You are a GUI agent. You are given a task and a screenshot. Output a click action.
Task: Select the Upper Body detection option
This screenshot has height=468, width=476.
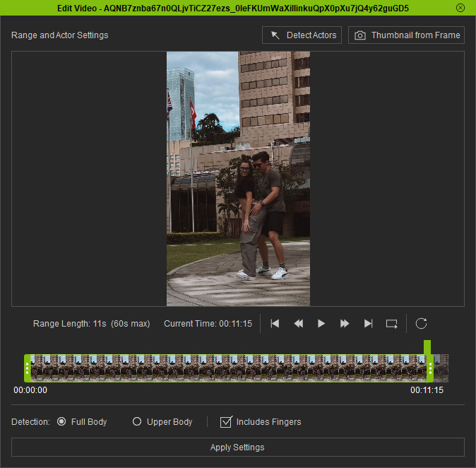137,421
